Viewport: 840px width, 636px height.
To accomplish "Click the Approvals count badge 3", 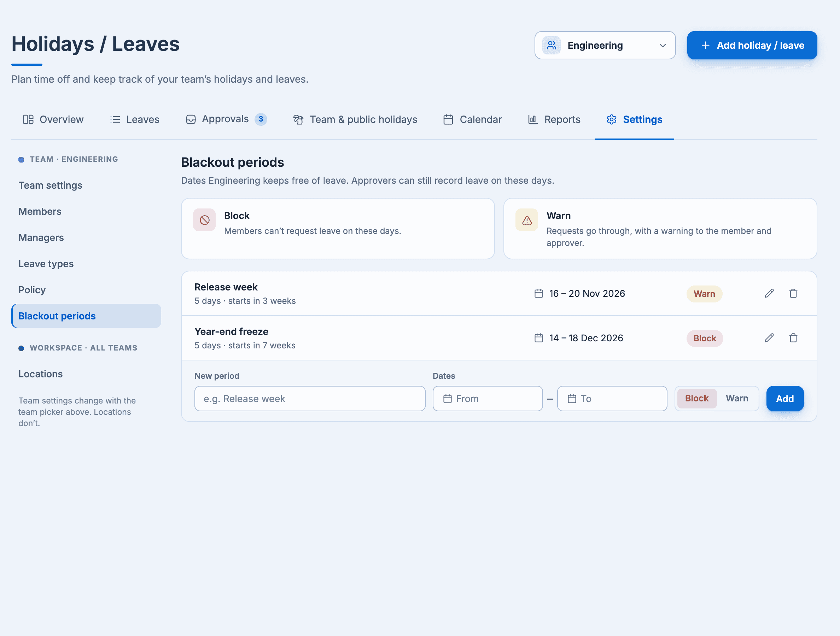I will [261, 119].
